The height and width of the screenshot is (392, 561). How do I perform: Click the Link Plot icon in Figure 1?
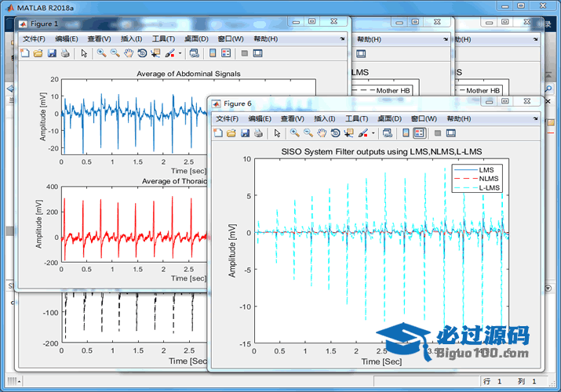coord(195,53)
